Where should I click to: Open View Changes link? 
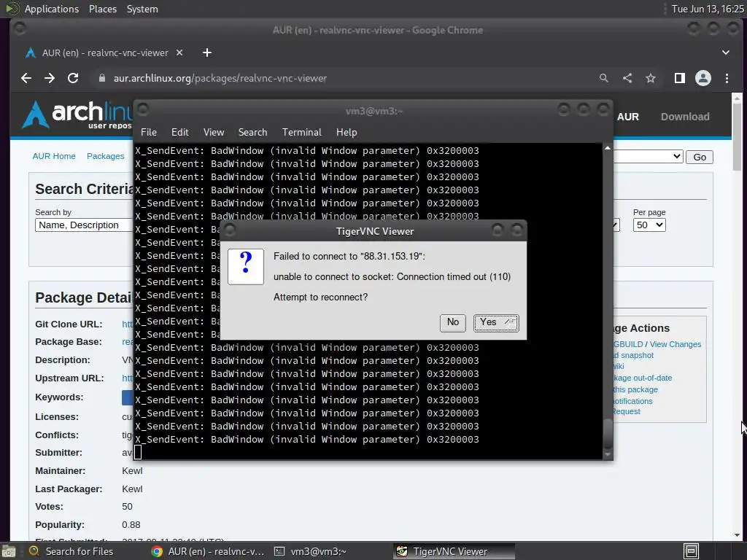pos(675,344)
